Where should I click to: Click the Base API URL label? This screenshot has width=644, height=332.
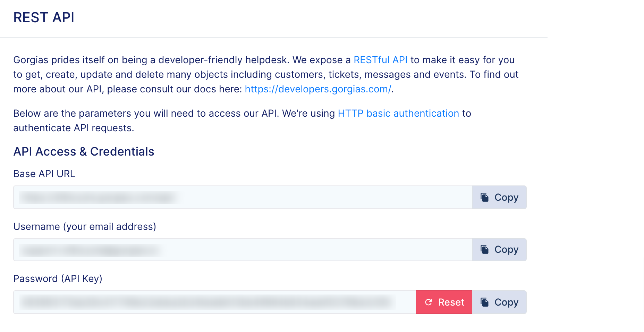(x=44, y=174)
